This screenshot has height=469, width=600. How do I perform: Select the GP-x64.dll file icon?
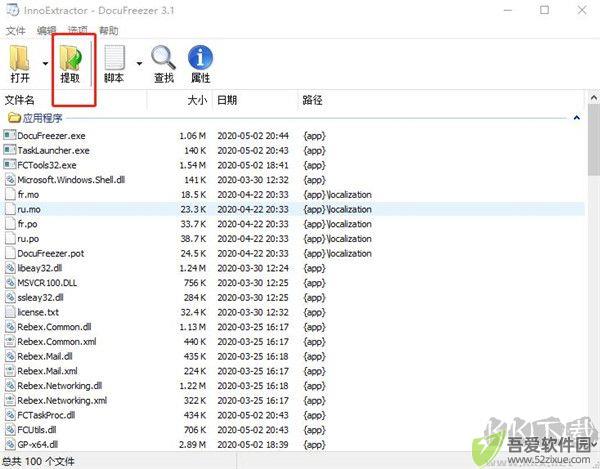[10, 445]
